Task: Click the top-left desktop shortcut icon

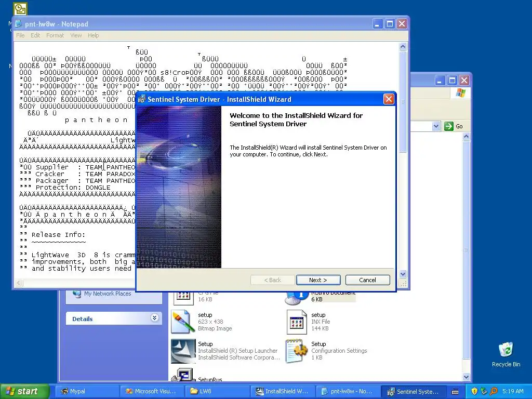Action: click(20, 9)
